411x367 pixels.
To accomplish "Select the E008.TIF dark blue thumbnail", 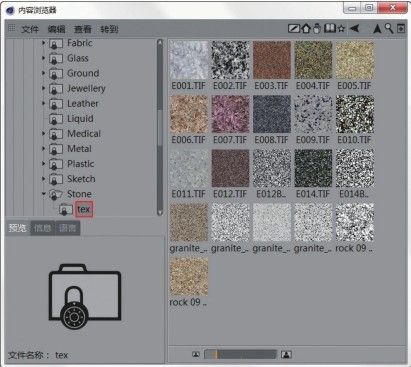I will (272, 114).
